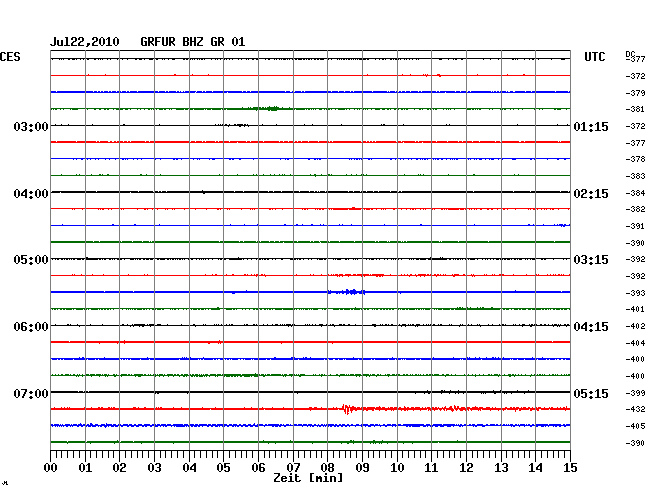The height and width of the screenshot is (494, 650).
Task: Click the DC offset value -381
Action: pos(635,109)
